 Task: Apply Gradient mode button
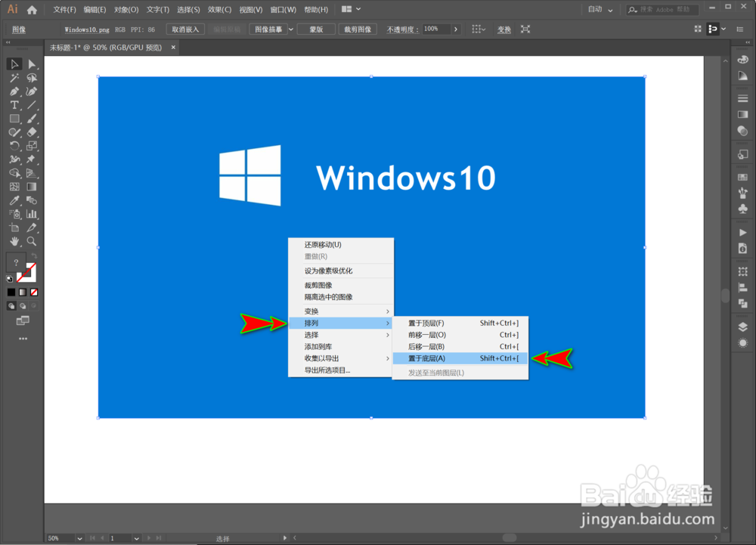(x=23, y=292)
